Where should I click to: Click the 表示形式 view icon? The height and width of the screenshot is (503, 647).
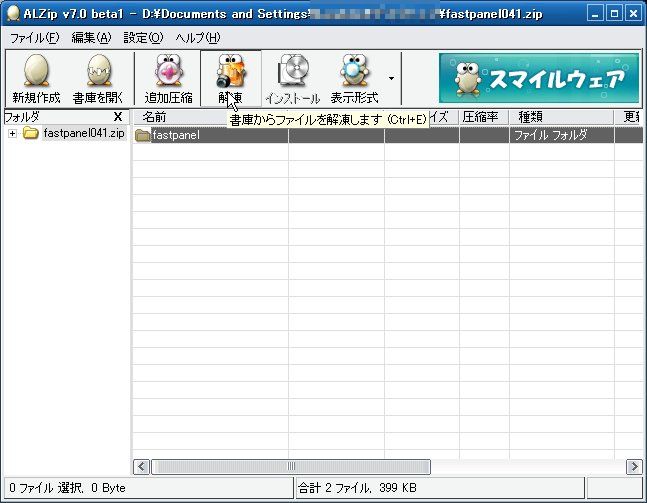[354, 70]
